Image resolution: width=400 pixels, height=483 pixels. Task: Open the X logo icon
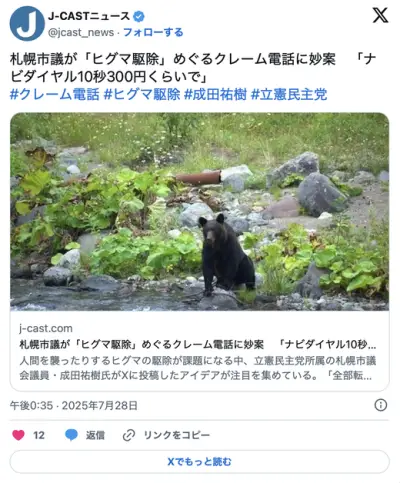coord(380,15)
